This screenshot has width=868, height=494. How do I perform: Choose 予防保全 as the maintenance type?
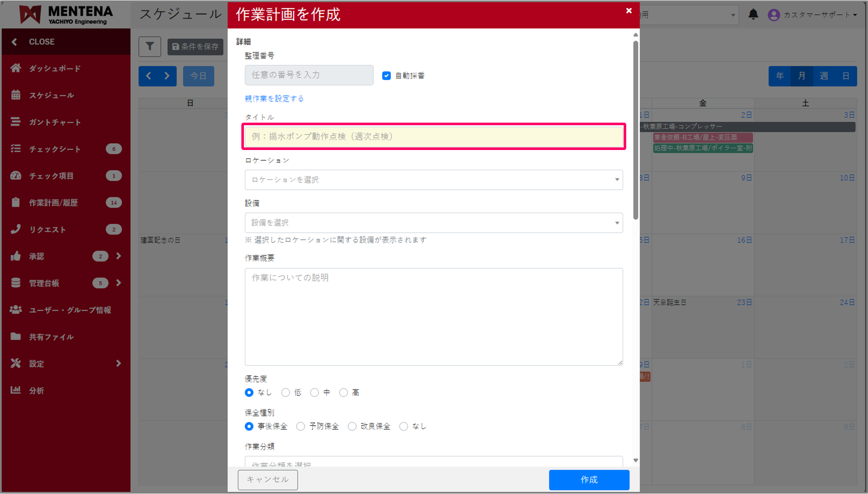click(x=301, y=426)
